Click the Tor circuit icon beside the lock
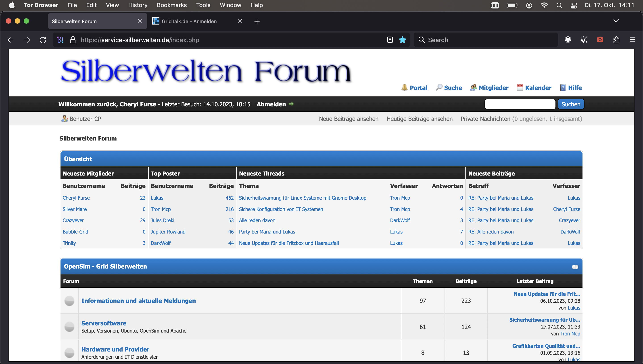Viewport: 643px width, 364px height. click(60, 40)
